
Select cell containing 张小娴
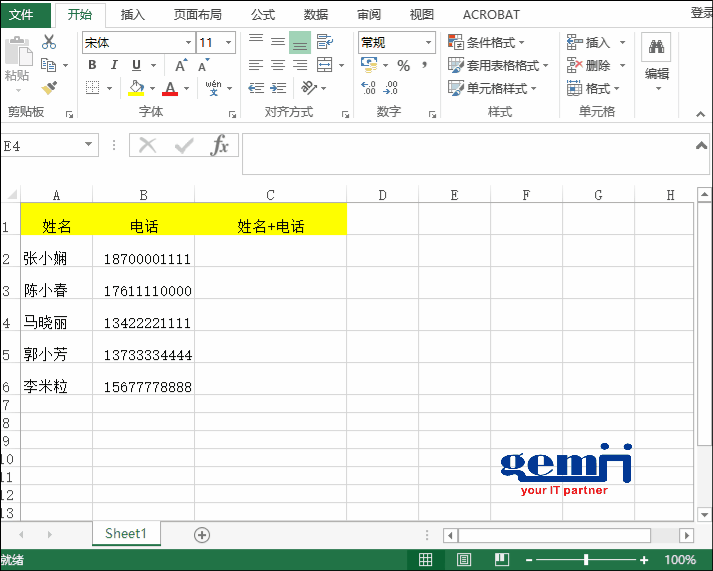(x=56, y=251)
